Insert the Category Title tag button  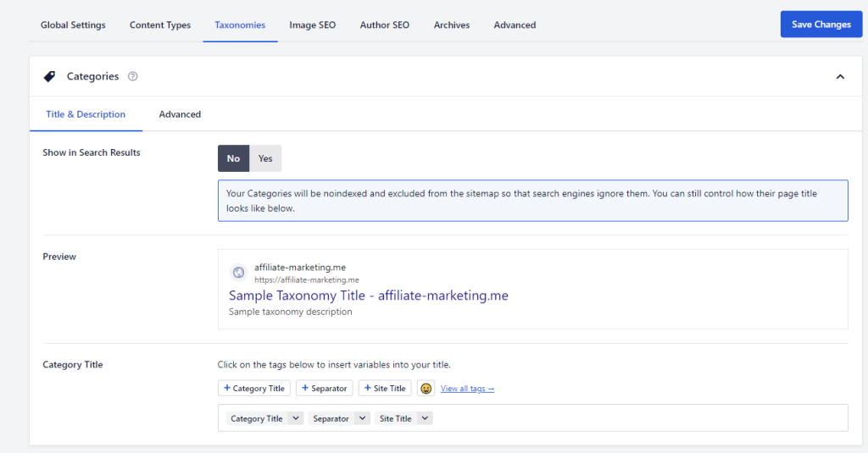pyautogui.click(x=254, y=389)
